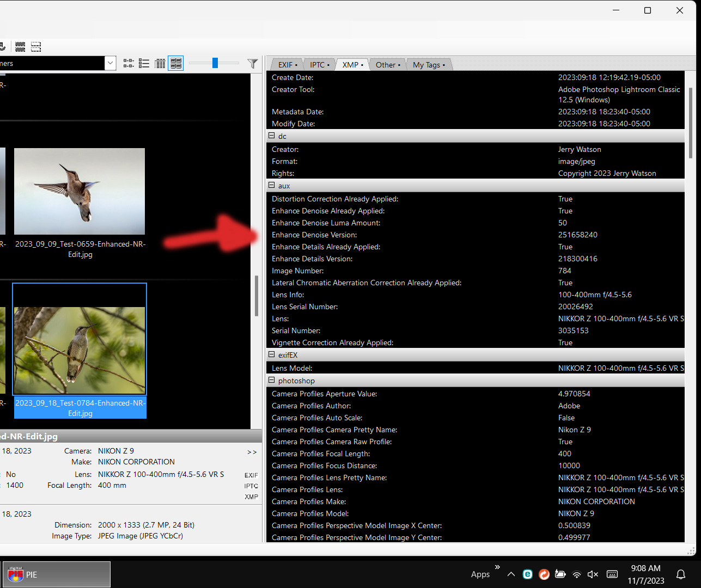The image size is (701, 588).
Task: Switch to list view mode
Action: click(x=144, y=64)
